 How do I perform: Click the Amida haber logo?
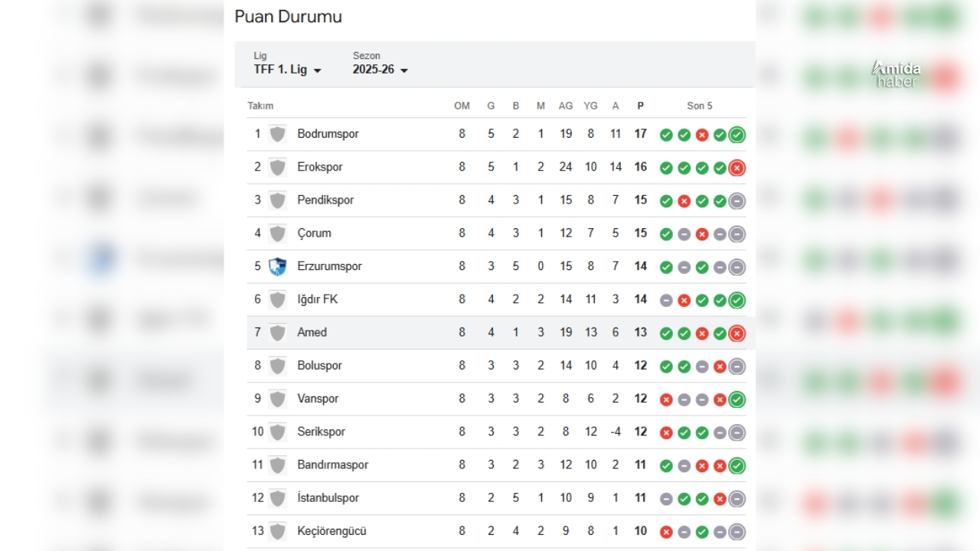click(x=896, y=74)
